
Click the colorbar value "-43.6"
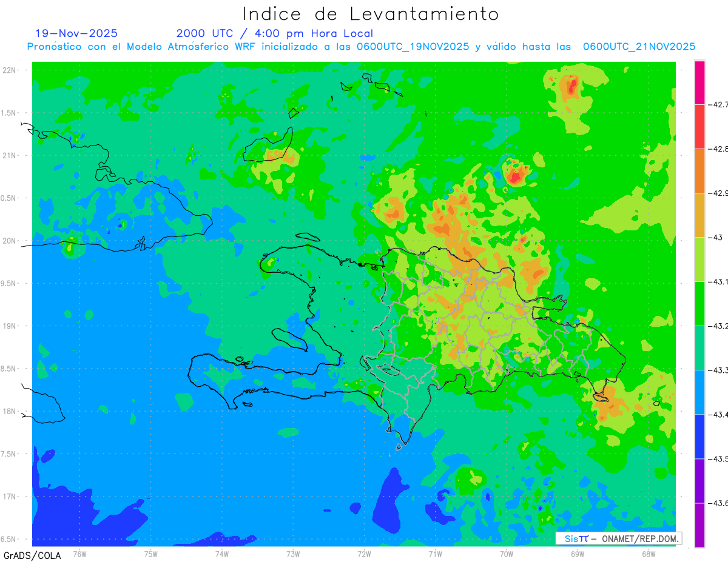click(x=720, y=503)
